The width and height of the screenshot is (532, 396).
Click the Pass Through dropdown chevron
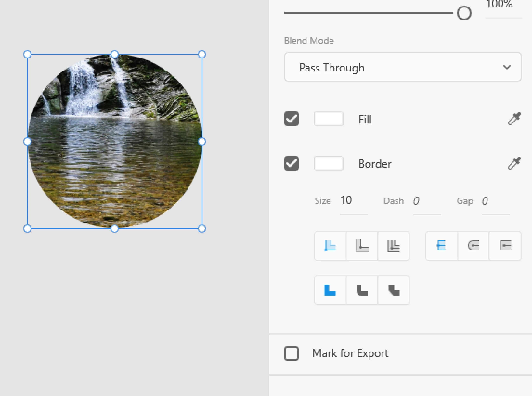click(507, 67)
